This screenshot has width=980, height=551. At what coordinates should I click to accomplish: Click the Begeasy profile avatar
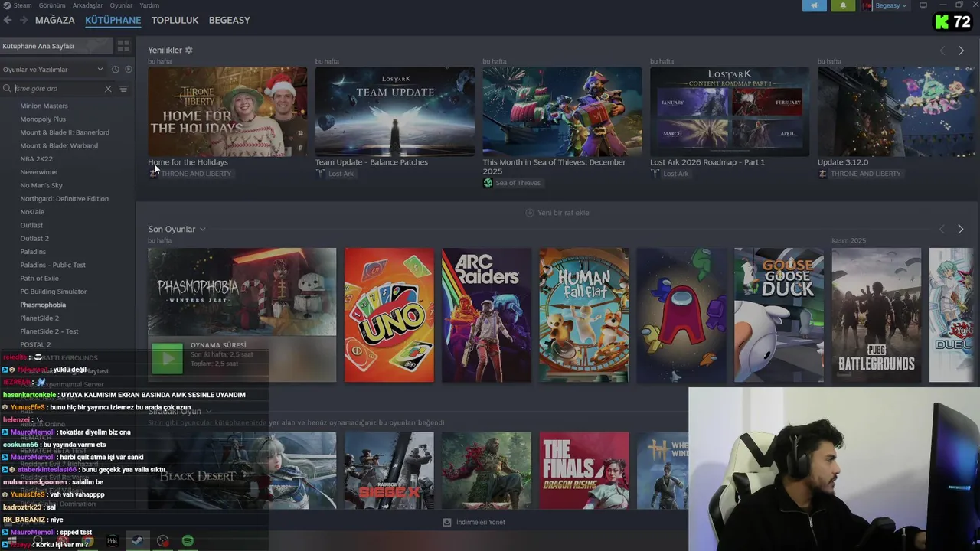click(867, 5)
